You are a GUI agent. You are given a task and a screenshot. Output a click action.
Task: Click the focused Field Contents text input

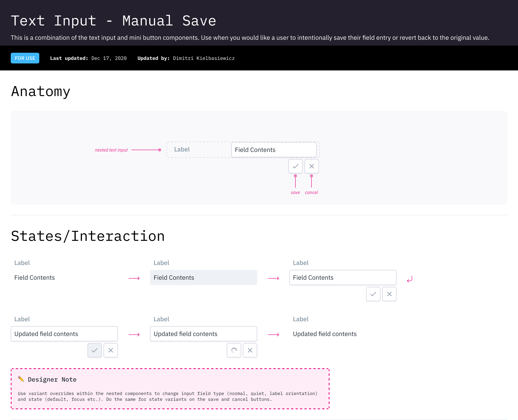(x=343, y=277)
